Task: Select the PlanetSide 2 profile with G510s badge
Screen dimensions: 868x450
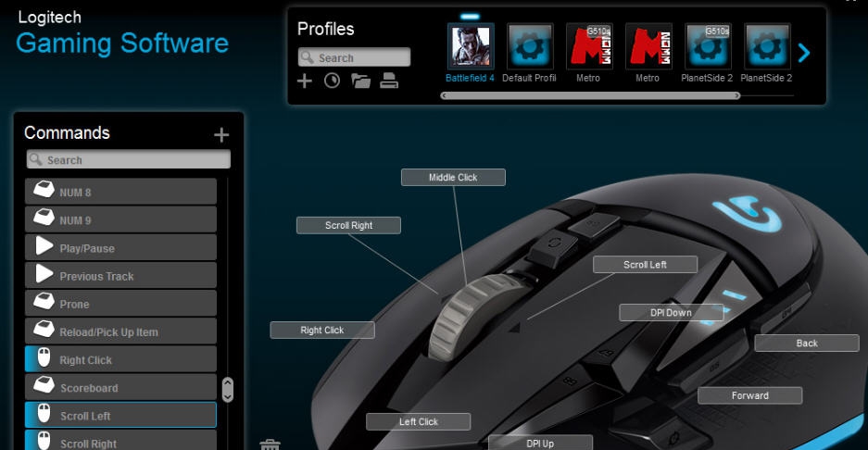Action: coord(708,46)
